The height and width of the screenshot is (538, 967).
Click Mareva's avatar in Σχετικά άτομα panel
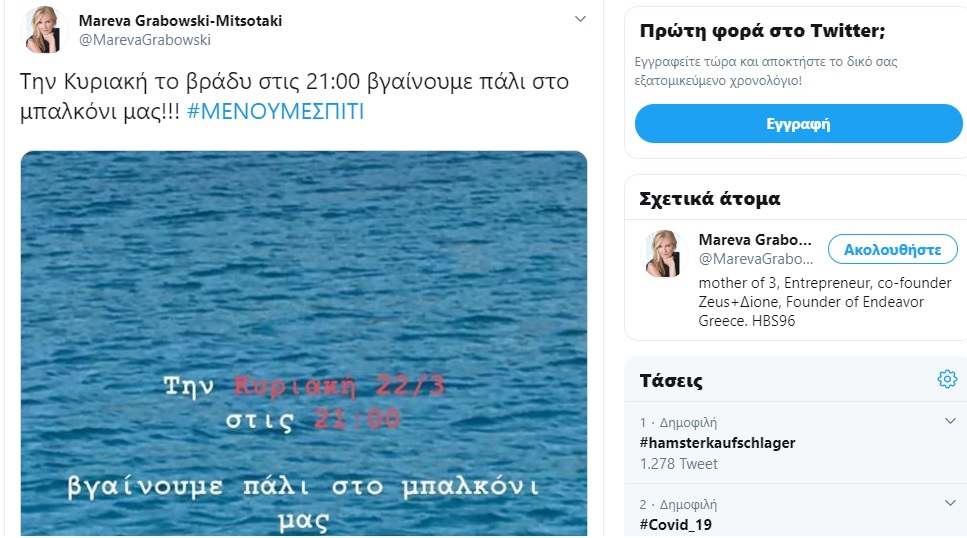click(664, 254)
